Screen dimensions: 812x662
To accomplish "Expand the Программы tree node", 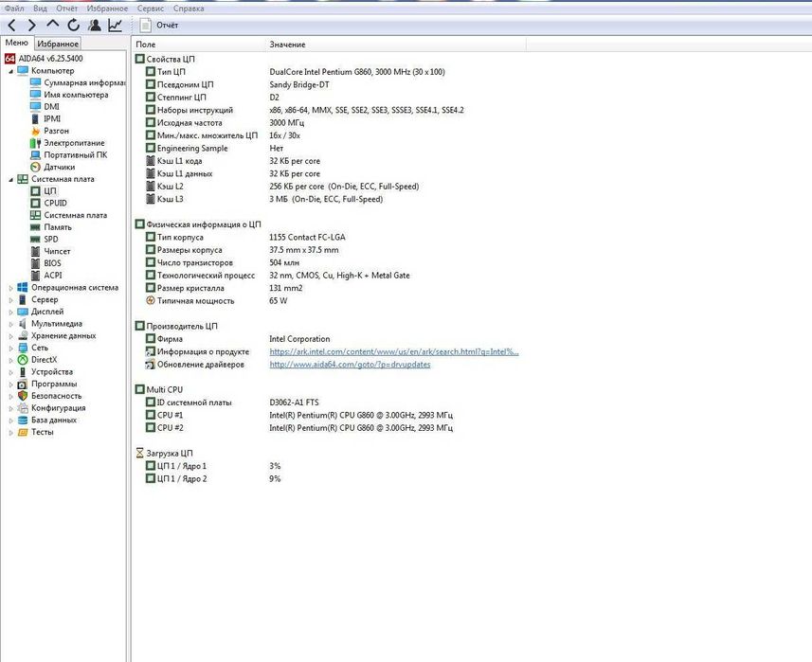I will point(10,385).
